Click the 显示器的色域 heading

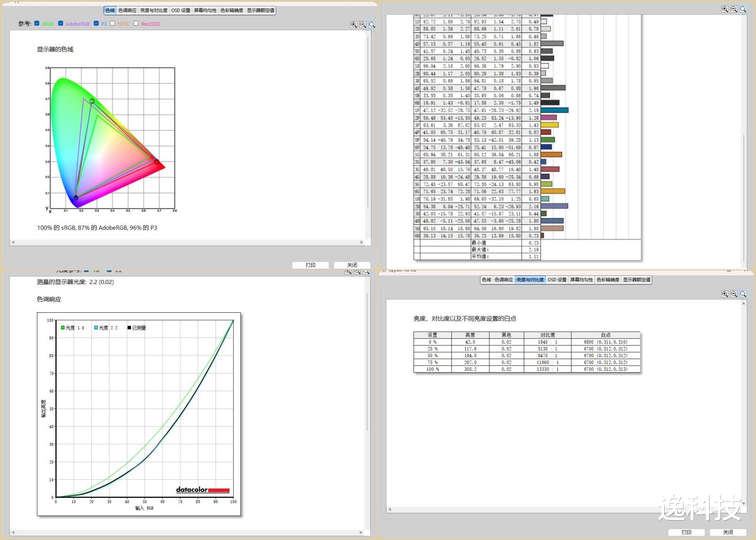(x=55, y=49)
